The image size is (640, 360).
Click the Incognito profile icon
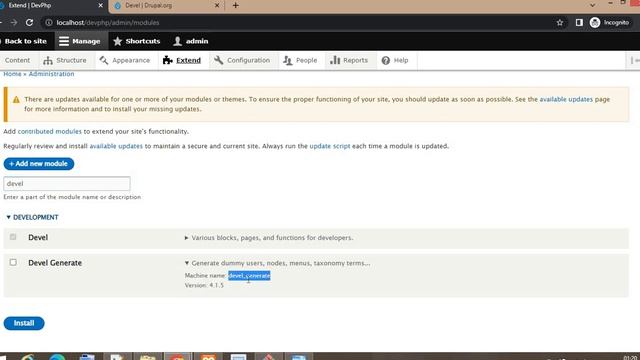pyautogui.click(x=595, y=22)
